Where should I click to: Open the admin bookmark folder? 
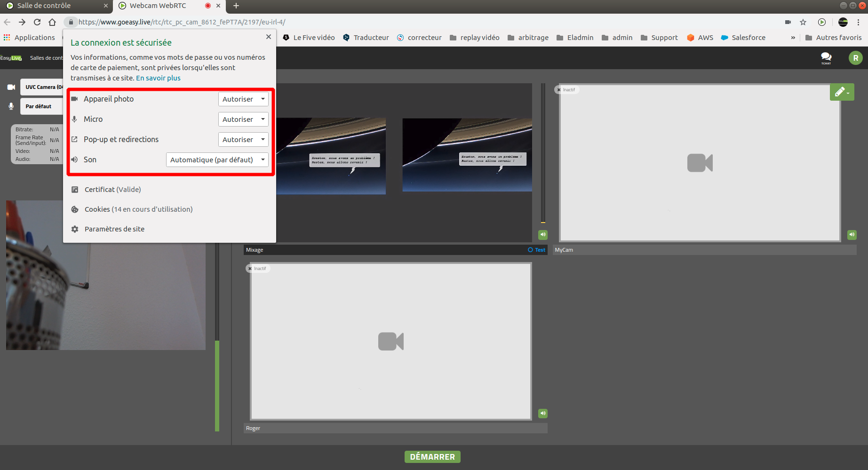click(617, 38)
